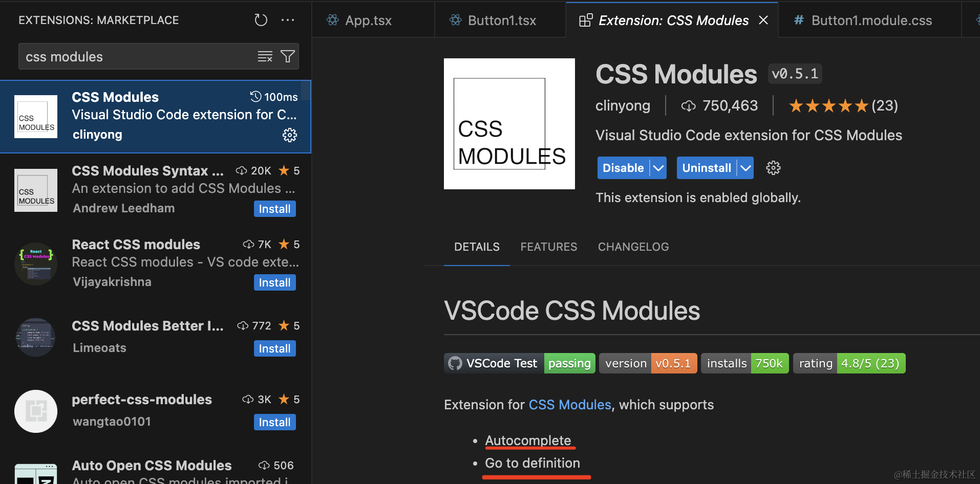This screenshot has height=484, width=980.
Task: Click the rating 4.8/5 (23) badge
Action: coord(849,363)
